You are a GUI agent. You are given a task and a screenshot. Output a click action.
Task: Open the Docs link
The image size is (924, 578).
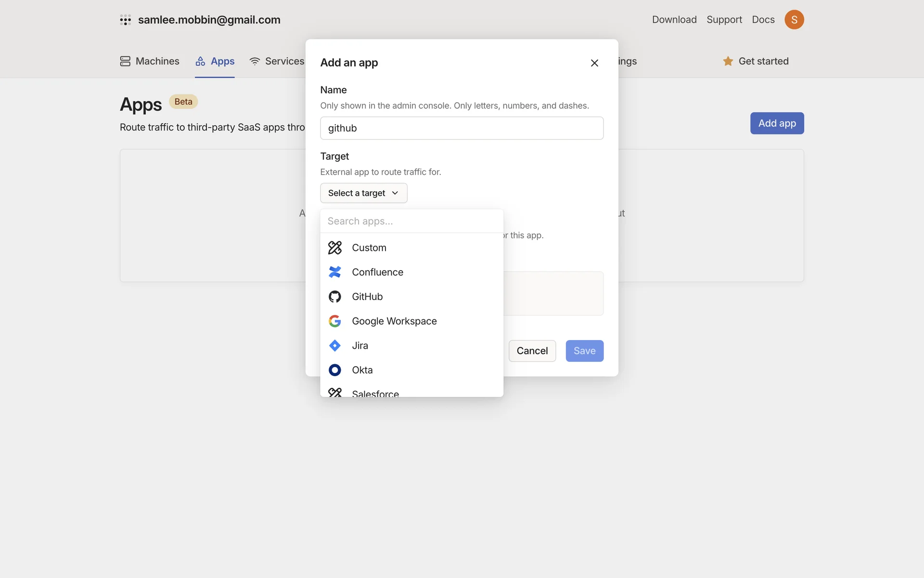pos(763,20)
